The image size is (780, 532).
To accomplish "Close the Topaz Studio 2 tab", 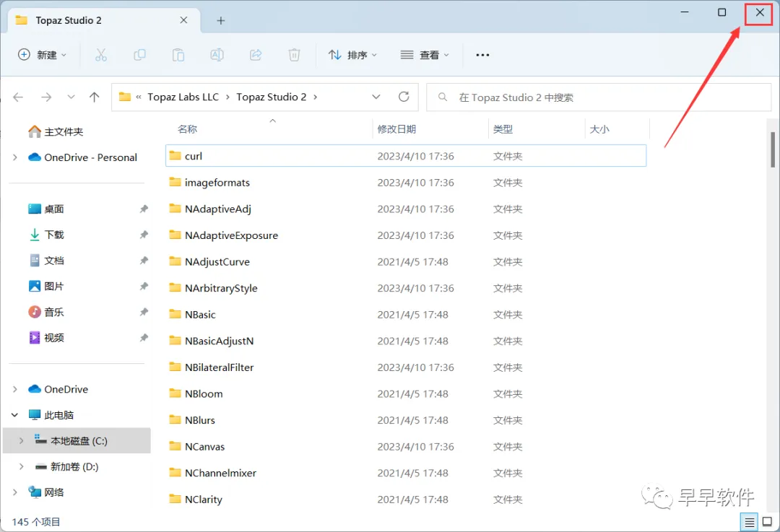I will 183,20.
